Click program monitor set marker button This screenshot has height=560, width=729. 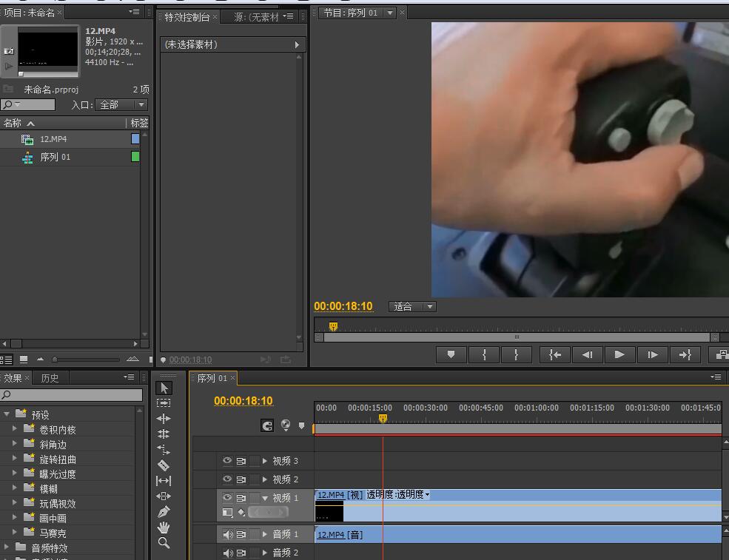click(x=451, y=354)
